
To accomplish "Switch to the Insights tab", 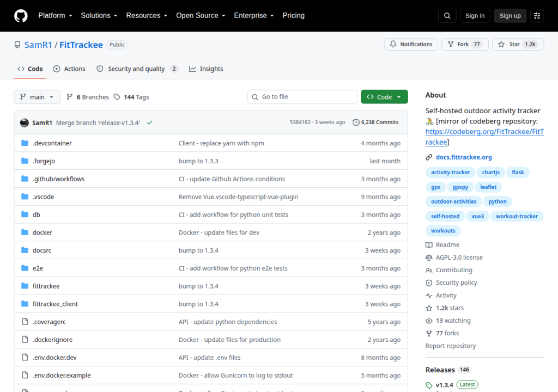I will [x=206, y=69].
